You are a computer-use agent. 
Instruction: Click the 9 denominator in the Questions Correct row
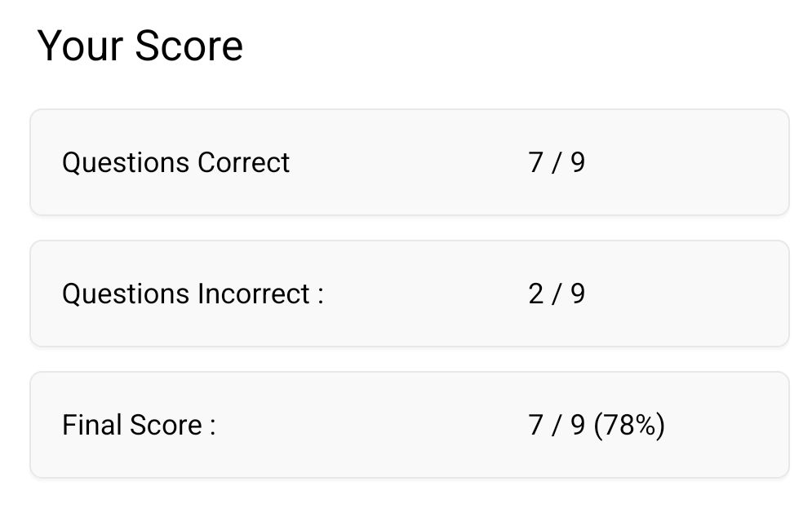pos(578,162)
